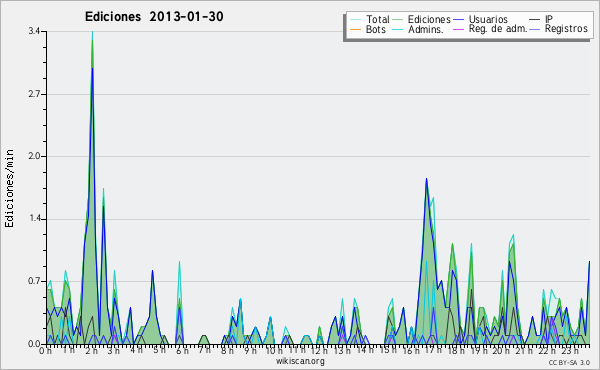
Task: Click the tallest peak near 2 h
Action: pos(92,34)
